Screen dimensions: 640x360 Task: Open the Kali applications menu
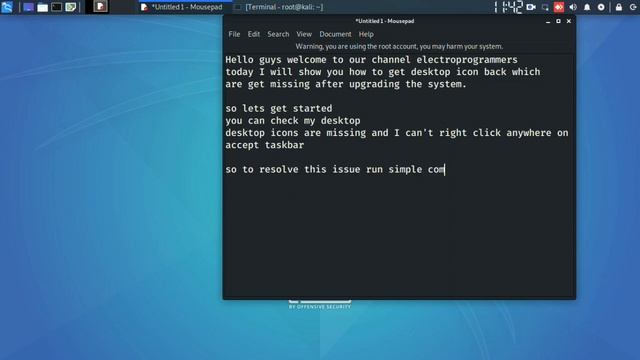[7, 7]
